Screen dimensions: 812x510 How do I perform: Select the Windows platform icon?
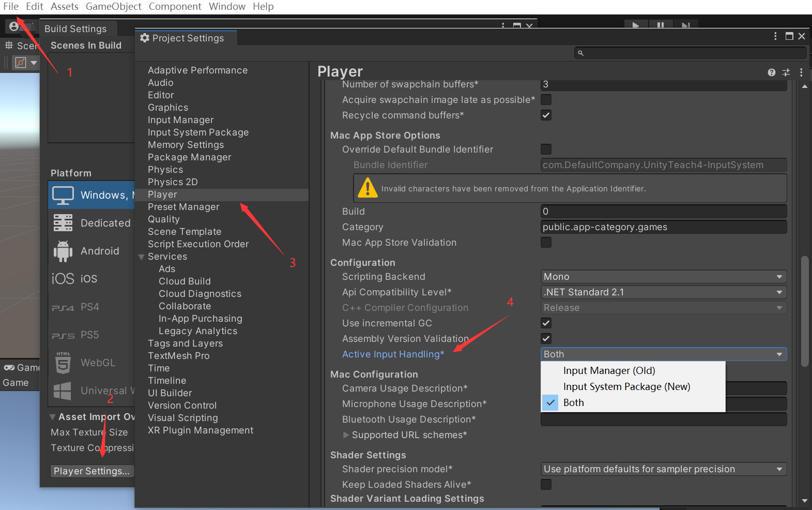tap(63, 195)
